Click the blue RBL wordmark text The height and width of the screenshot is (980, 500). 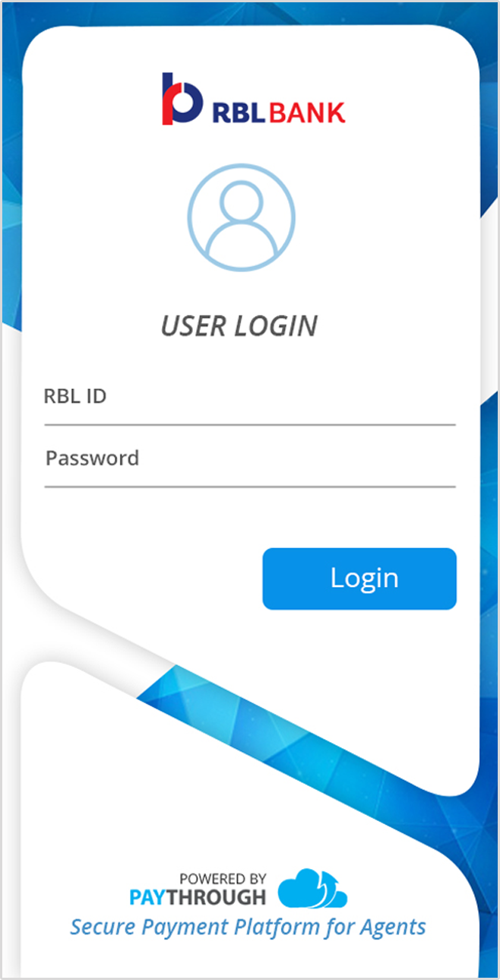click(x=239, y=113)
